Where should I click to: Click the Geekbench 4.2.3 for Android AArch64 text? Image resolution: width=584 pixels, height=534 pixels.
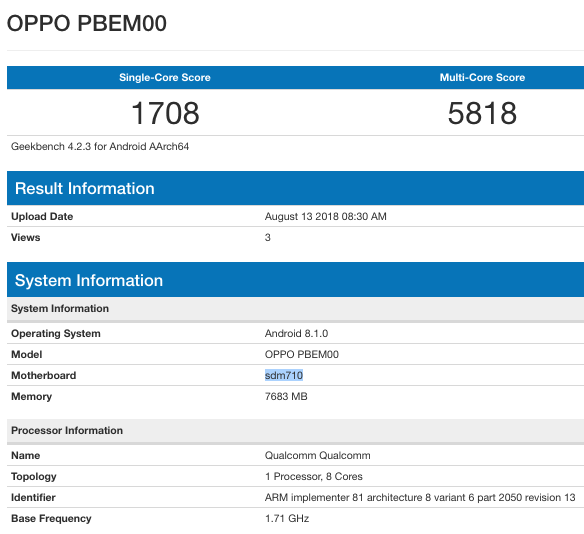coord(100,146)
